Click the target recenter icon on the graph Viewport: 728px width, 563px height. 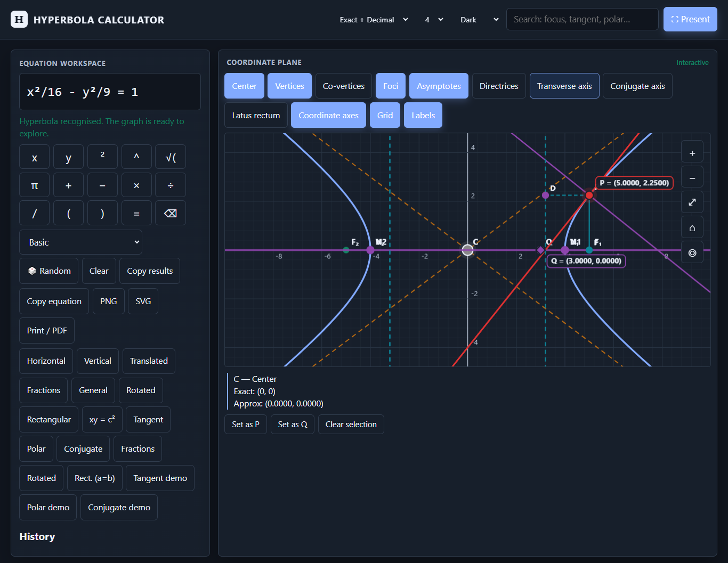coord(692,252)
